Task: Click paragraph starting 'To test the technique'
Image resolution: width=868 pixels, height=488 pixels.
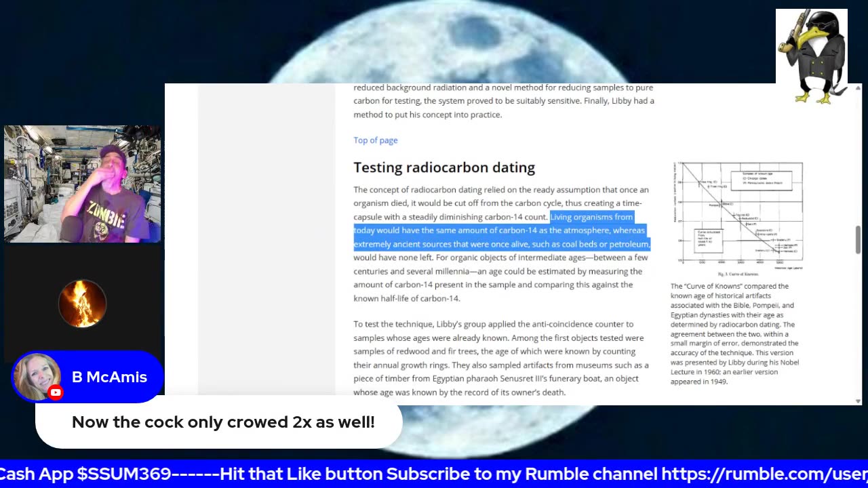Action: click(x=501, y=358)
